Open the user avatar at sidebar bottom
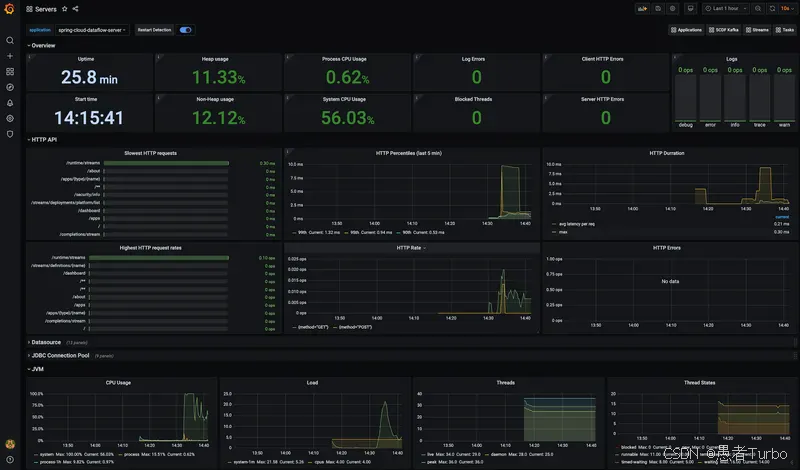Screen dimensions: 800x470 click(x=10, y=444)
